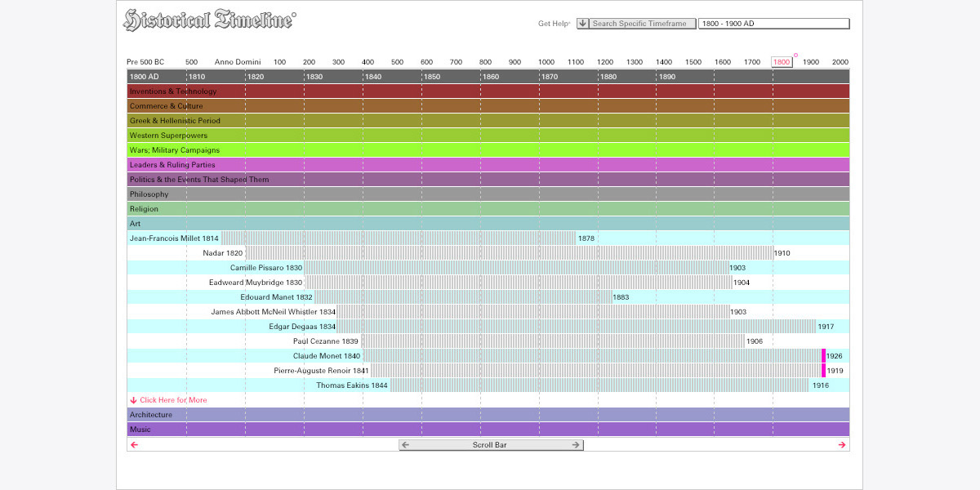
Task: Click the down arrow beside Search Specific Timeframe
Action: tap(582, 24)
